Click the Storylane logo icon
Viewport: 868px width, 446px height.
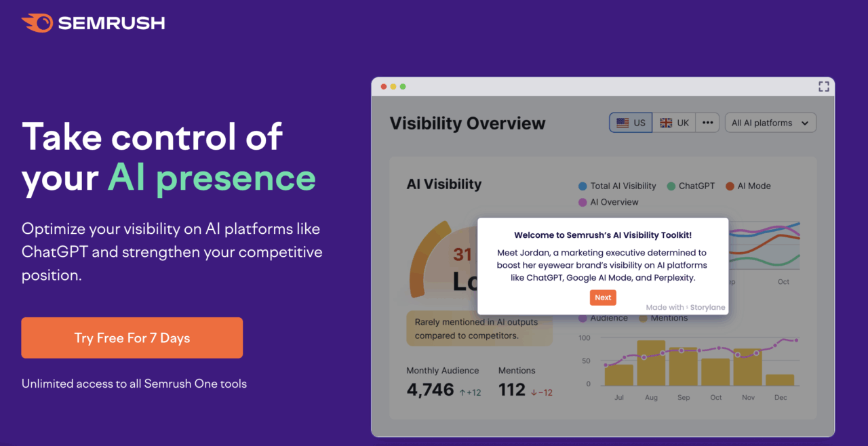687,307
